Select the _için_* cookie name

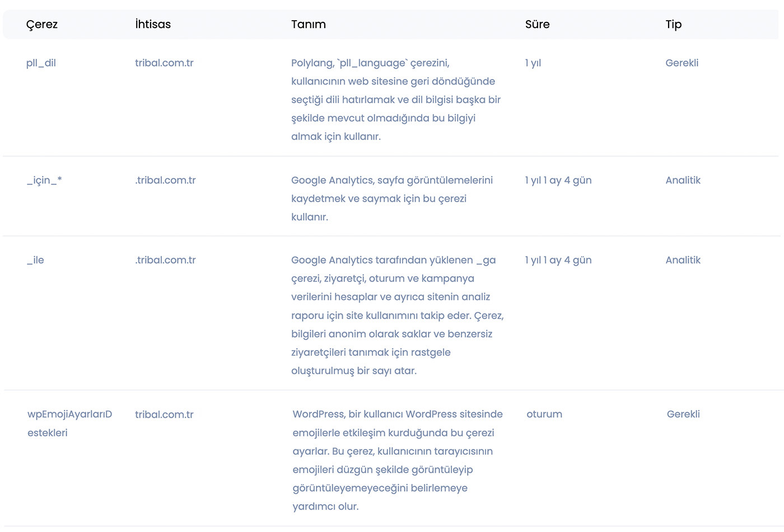pyautogui.click(x=44, y=180)
